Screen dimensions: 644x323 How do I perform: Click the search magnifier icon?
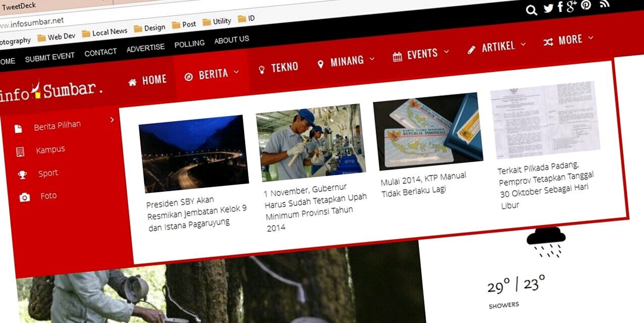531,10
